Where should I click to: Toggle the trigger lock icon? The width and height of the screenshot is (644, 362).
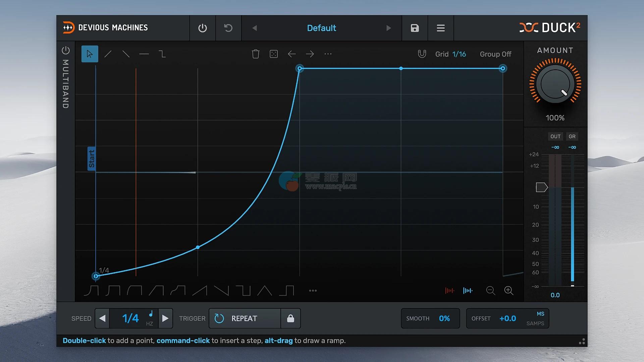coord(290,318)
